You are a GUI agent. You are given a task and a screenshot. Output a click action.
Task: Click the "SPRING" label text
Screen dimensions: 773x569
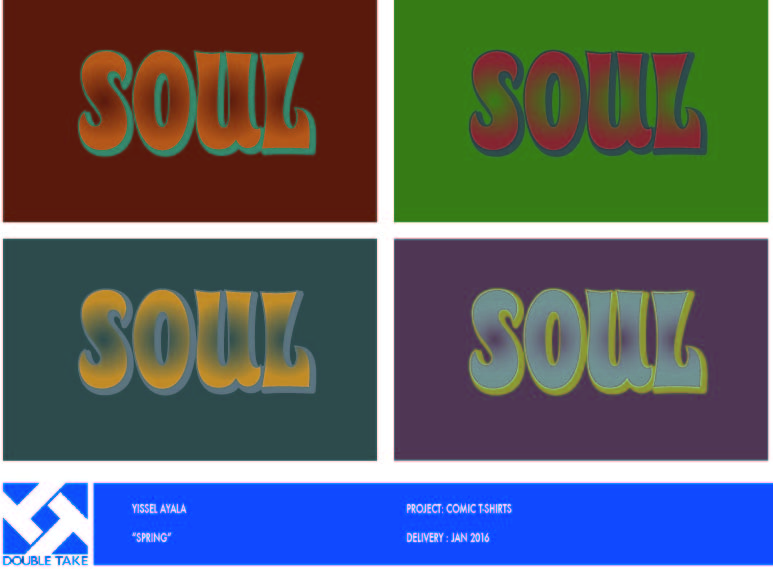pyautogui.click(x=151, y=537)
